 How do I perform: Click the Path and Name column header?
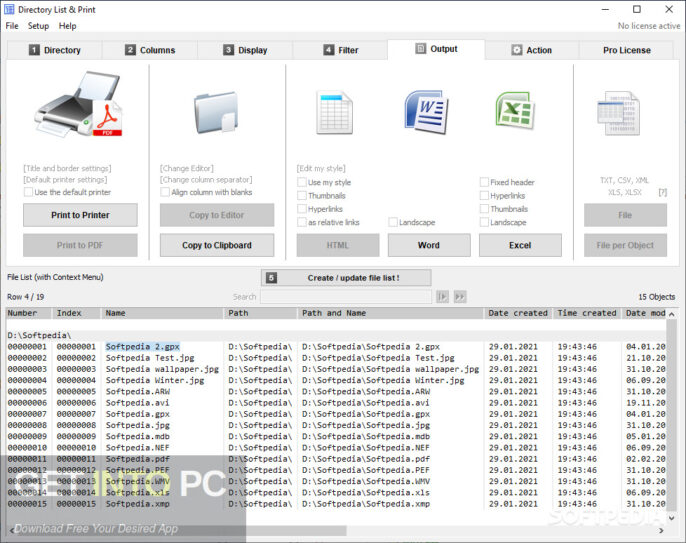click(x=391, y=313)
